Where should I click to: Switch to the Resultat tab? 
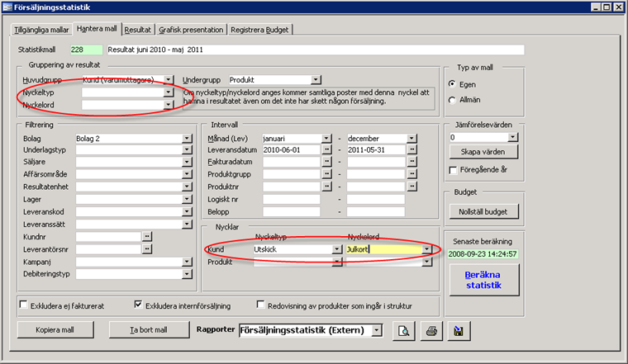[138, 30]
